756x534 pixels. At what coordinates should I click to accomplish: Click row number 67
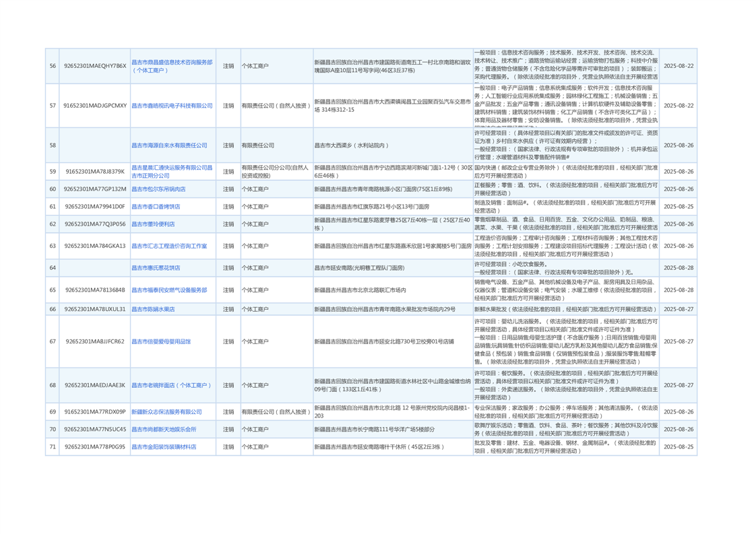click(53, 341)
